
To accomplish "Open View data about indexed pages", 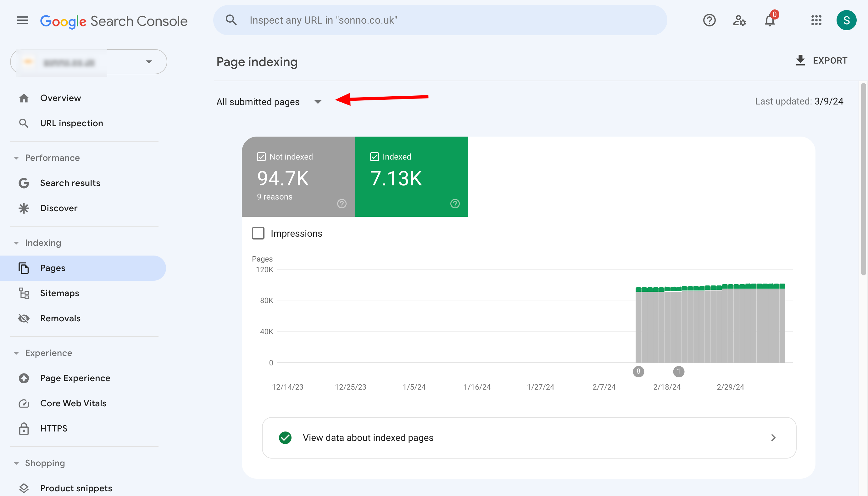I will pos(529,438).
